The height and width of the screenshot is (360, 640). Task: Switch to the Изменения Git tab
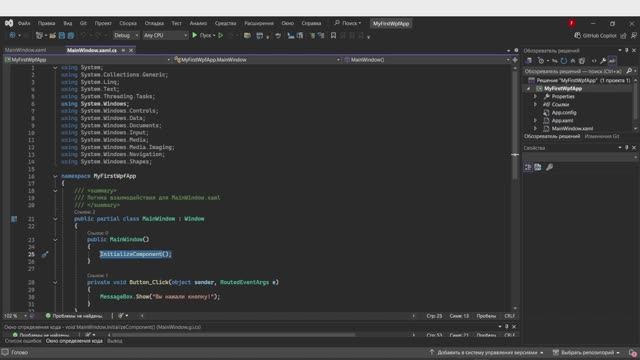coord(602,136)
